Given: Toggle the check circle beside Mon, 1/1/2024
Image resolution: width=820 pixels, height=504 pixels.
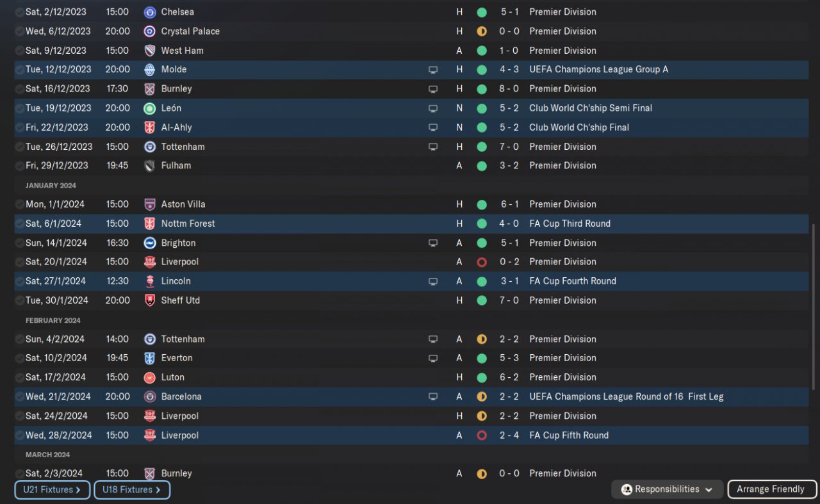Looking at the screenshot, I should (x=19, y=204).
